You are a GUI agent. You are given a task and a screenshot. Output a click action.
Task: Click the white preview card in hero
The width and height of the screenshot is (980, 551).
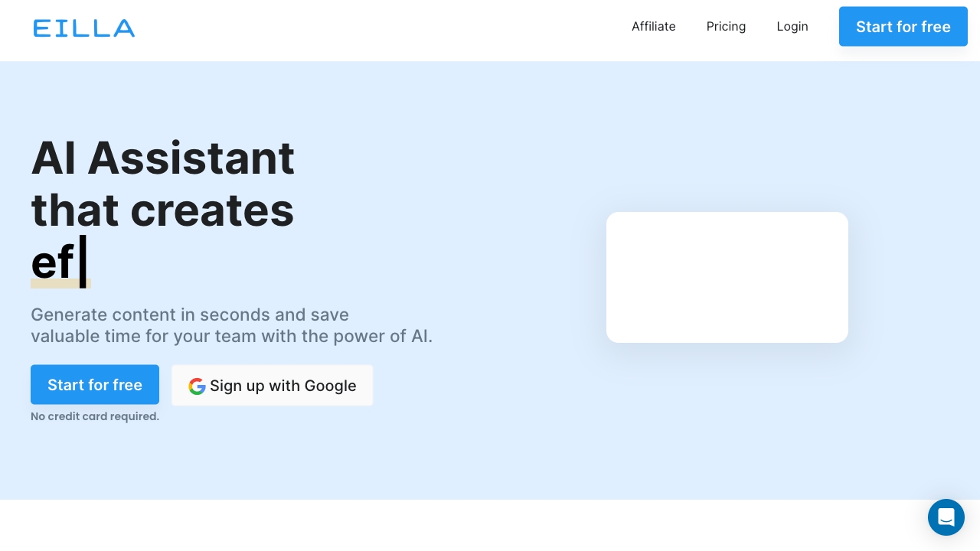tap(727, 277)
